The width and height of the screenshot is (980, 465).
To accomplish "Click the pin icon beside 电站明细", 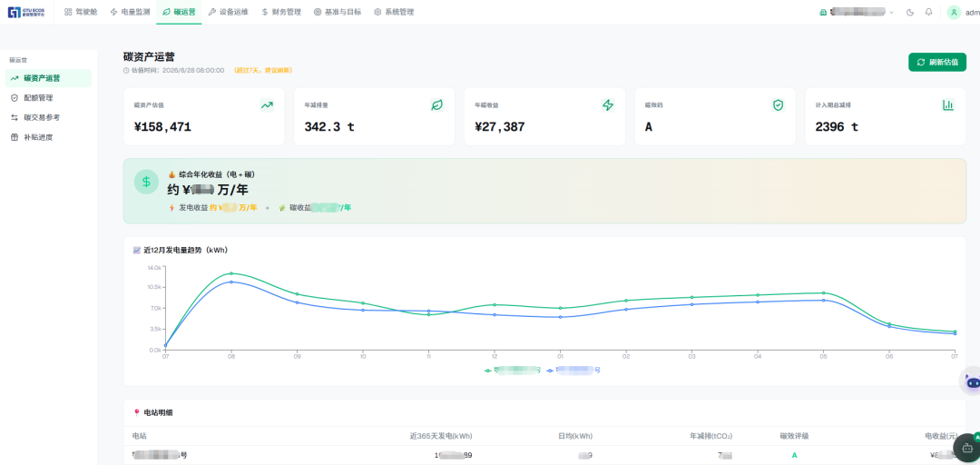I will click(x=137, y=412).
